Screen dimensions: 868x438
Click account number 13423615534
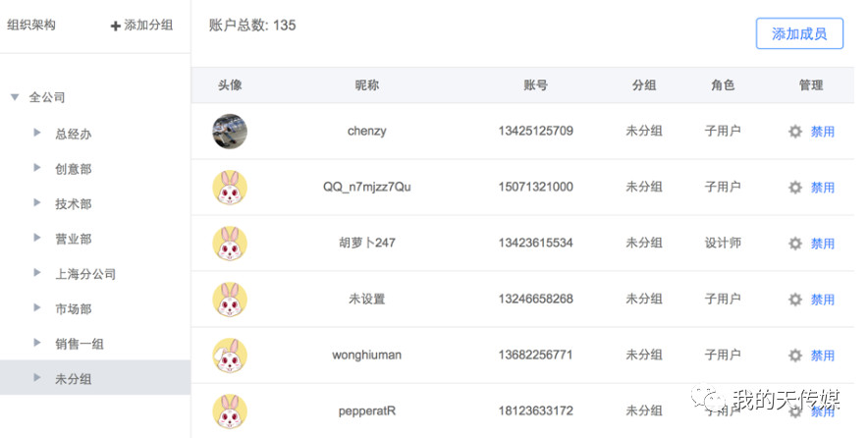pyautogui.click(x=535, y=244)
